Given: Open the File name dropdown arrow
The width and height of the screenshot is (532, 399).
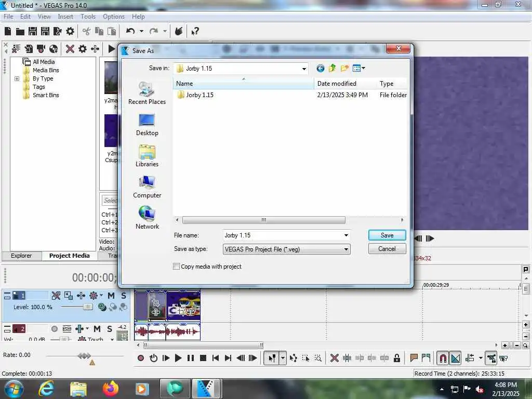Looking at the screenshot, I should coord(346,235).
